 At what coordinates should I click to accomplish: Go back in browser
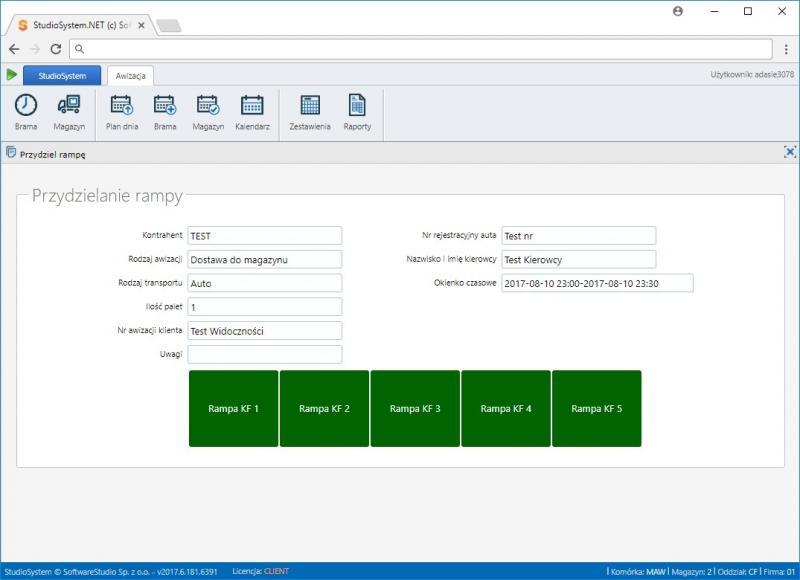pyautogui.click(x=14, y=49)
